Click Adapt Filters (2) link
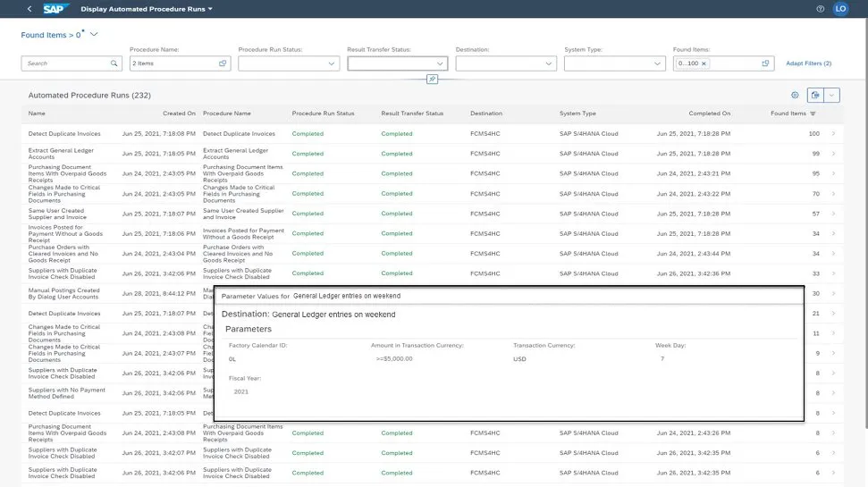 [808, 63]
